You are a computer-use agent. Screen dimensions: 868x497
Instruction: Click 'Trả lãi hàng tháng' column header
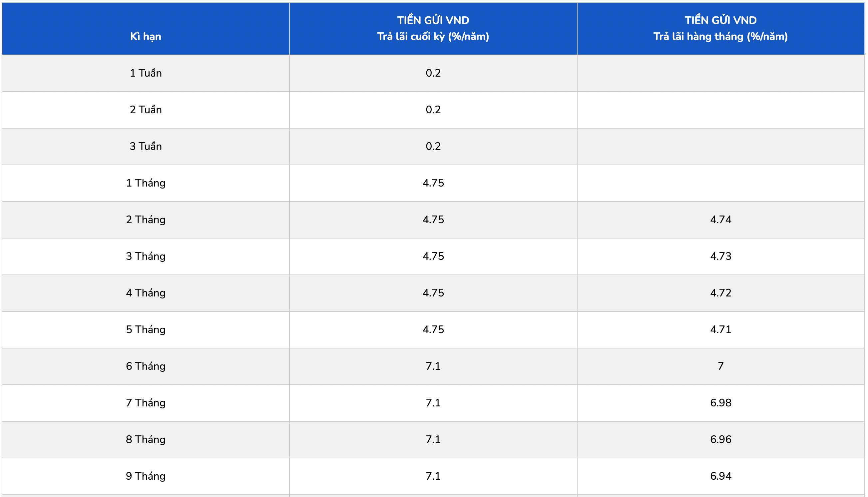click(x=720, y=28)
